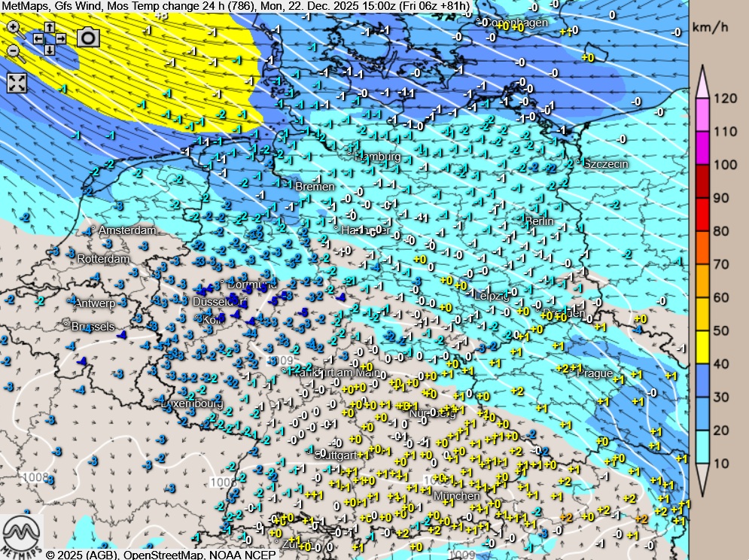This screenshot has width=749, height=560.
Task: Click the zoom out magnifier icon
Action: coord(14,51)
